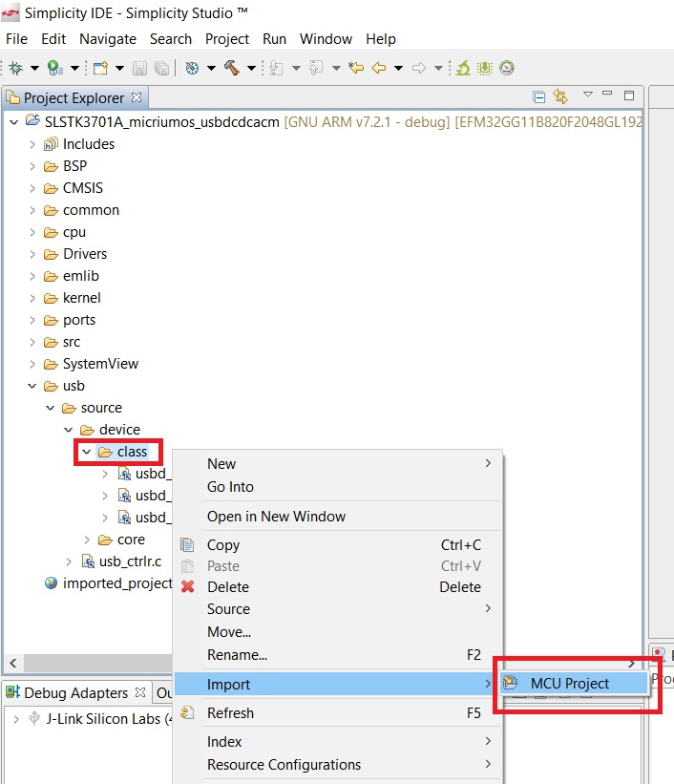Click the Forward navigation arrow icon
Image resolution: width=674 pixels, height=784 pixels.
click(419, 68)
